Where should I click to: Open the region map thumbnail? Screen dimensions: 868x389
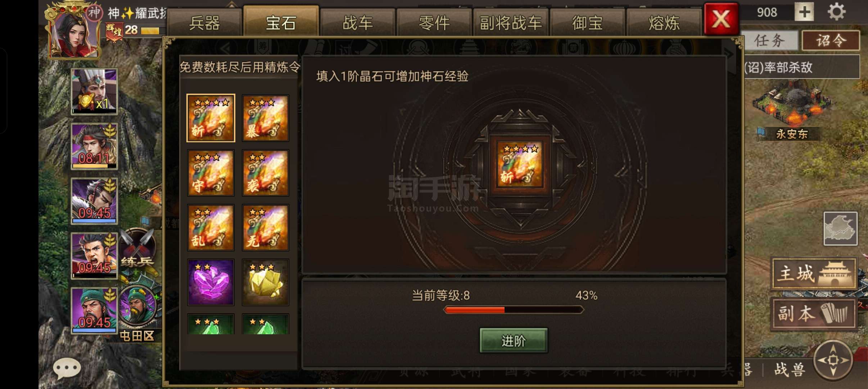(841, 229)
